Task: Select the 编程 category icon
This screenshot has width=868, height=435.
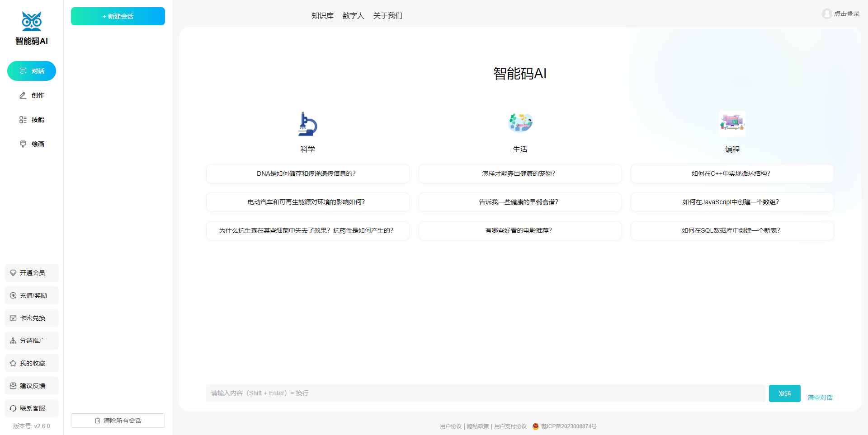Action: click(x=732, y=123)
